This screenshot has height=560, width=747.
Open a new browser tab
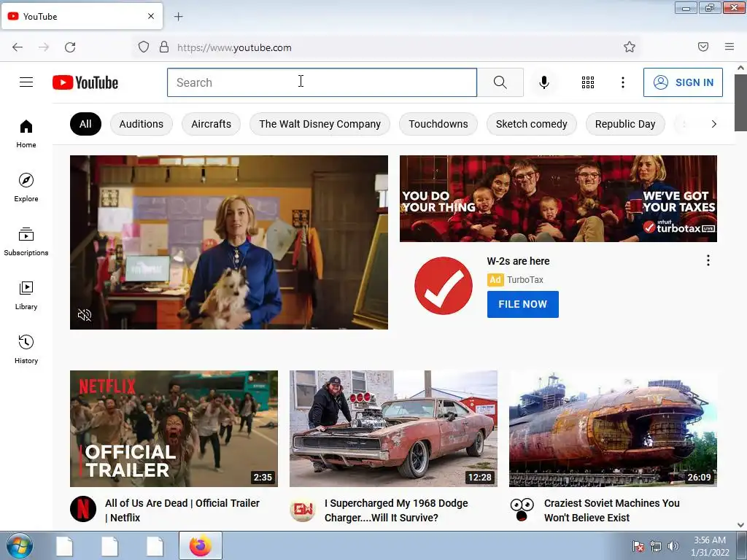click(178, 17)
